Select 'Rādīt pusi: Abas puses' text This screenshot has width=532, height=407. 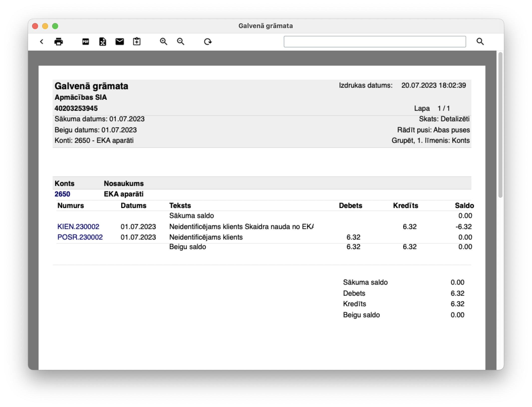434,130
